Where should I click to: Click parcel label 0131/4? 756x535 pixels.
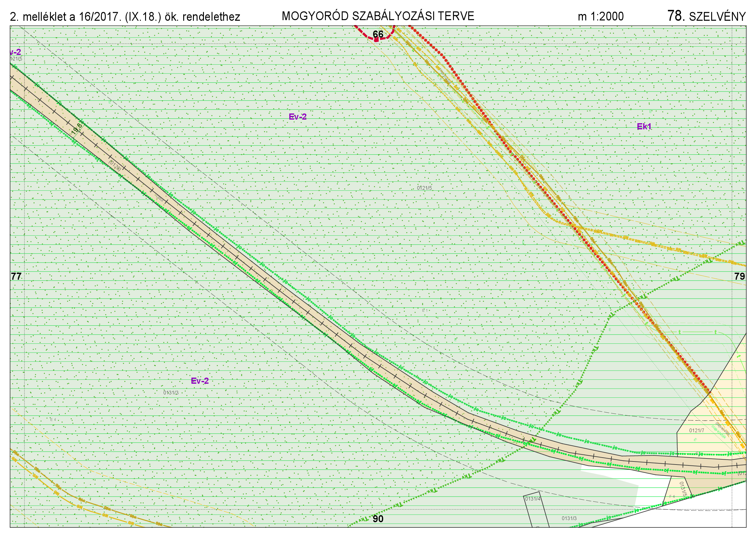[x=533, y=499]
